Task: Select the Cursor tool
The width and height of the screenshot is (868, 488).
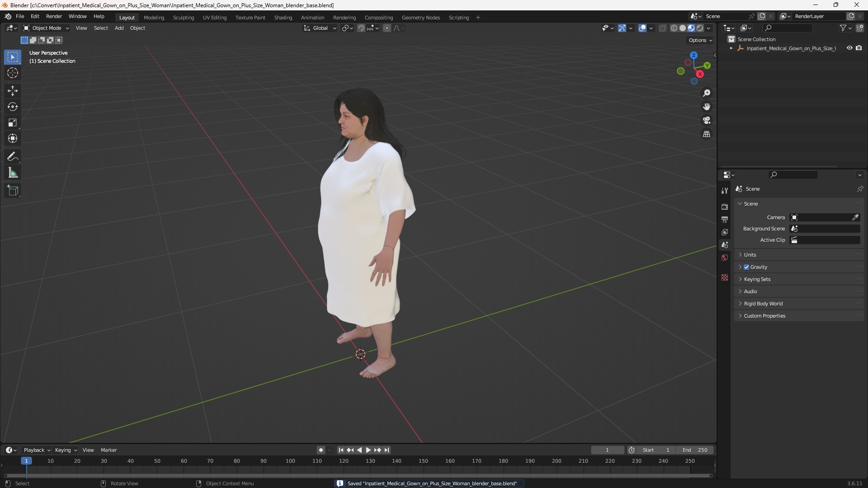Action: [13, 73]
